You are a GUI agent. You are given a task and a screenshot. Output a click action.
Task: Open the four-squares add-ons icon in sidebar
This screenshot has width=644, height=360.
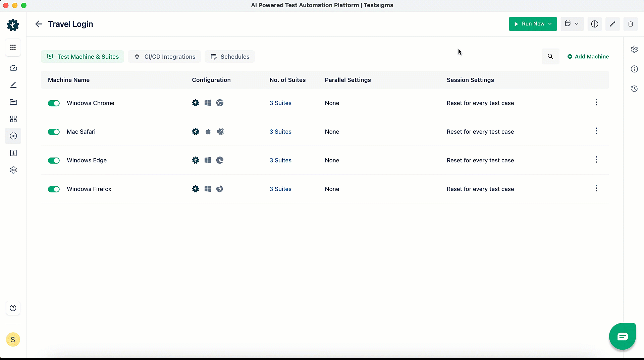pos(13,119)
